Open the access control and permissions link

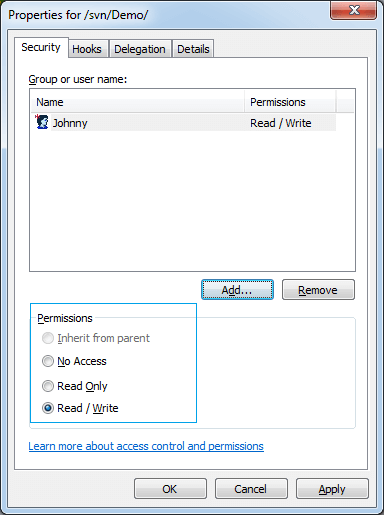pyautogui.click(x=146, y=446)
